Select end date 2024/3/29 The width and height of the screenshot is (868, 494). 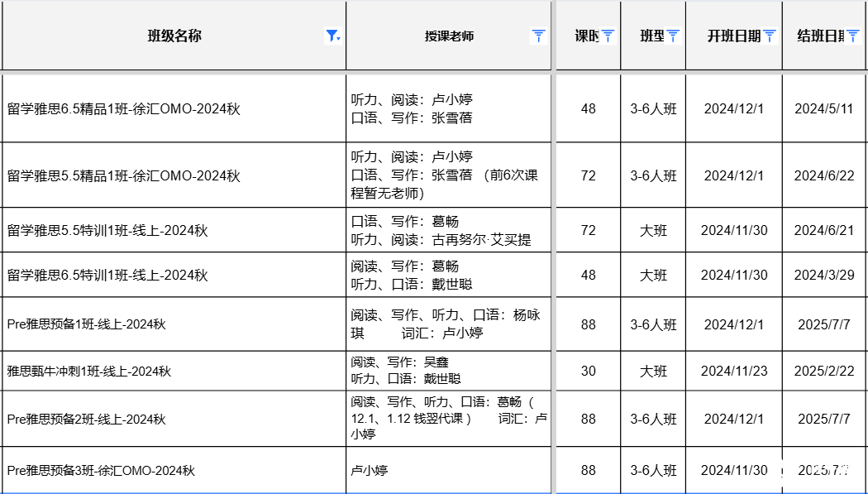[825, 275]
